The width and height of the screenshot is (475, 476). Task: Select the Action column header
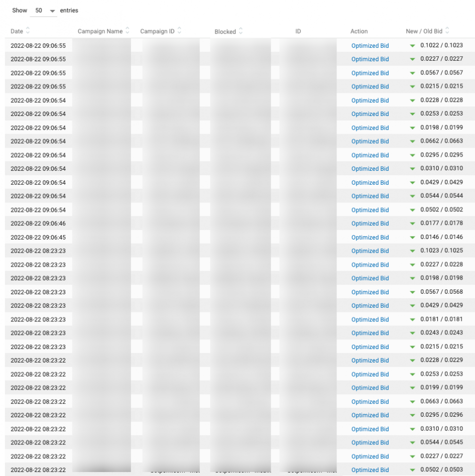359,31
